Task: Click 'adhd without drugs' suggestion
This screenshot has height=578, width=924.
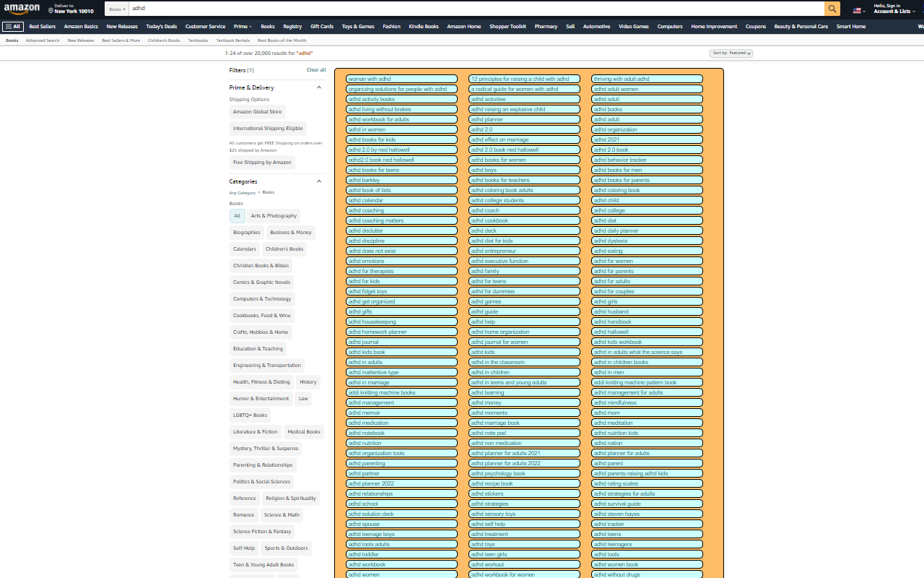Action: (647, 574)
